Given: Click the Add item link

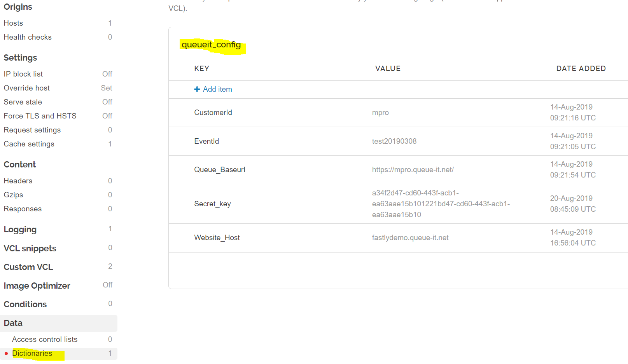Looking at the screenshot, I should [x=217, y=89].
